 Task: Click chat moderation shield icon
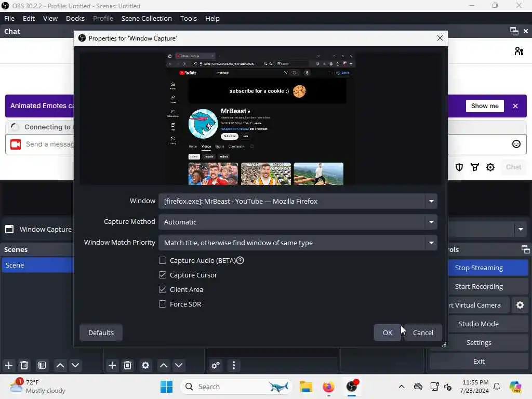click(x=459, y=167)
